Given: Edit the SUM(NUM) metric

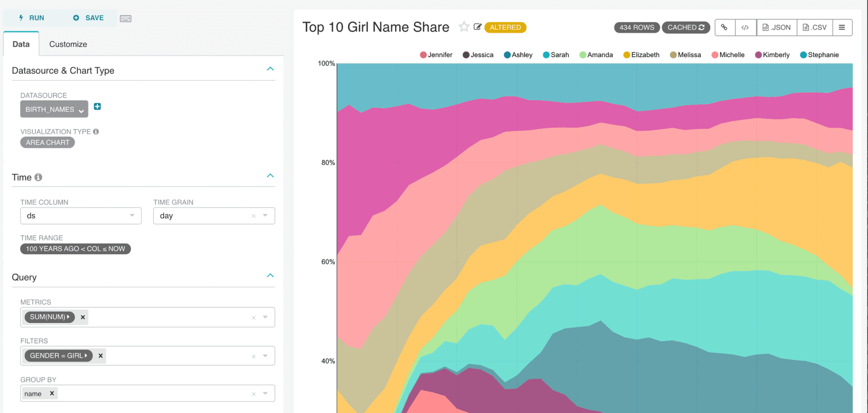Looking at the screenshot, I should (50, 317).
